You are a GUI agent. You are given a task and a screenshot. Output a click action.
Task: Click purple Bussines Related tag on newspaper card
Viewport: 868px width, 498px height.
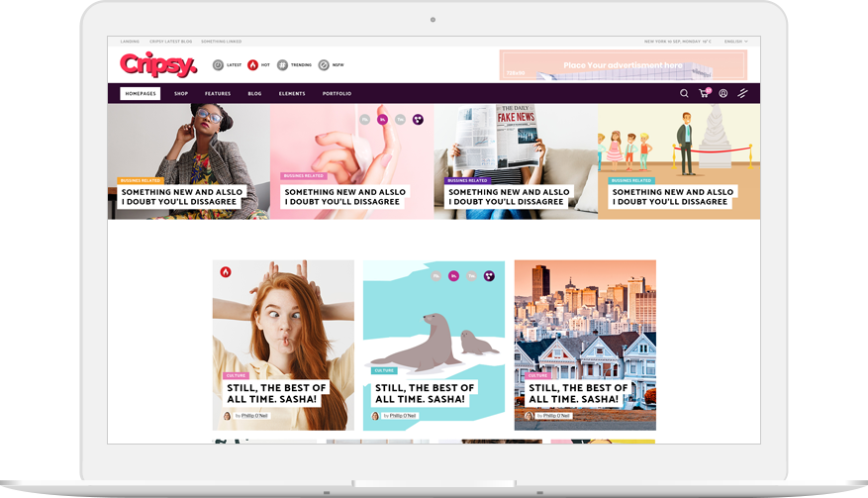click(x=467, y=180)
